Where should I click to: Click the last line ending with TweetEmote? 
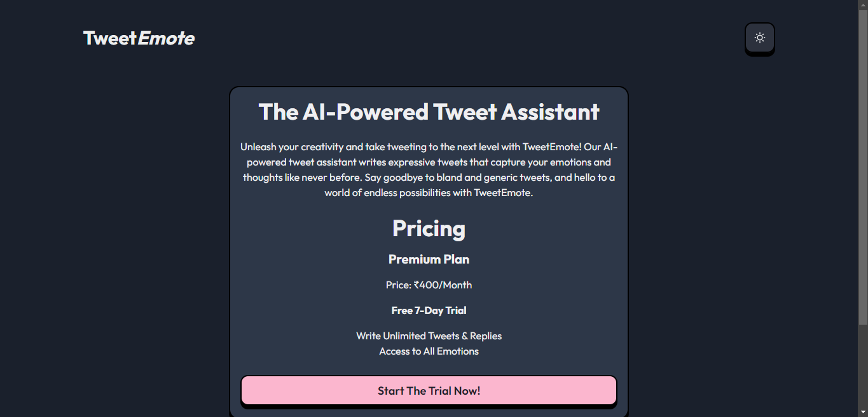click(x=429, y=192)
